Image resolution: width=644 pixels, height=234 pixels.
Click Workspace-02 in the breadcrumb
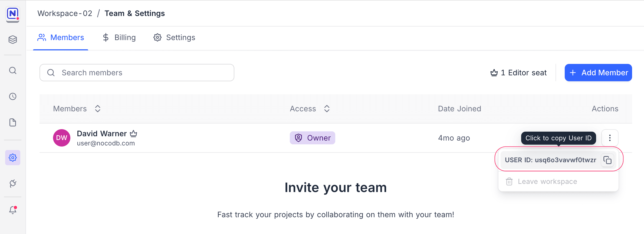(65, 13)
